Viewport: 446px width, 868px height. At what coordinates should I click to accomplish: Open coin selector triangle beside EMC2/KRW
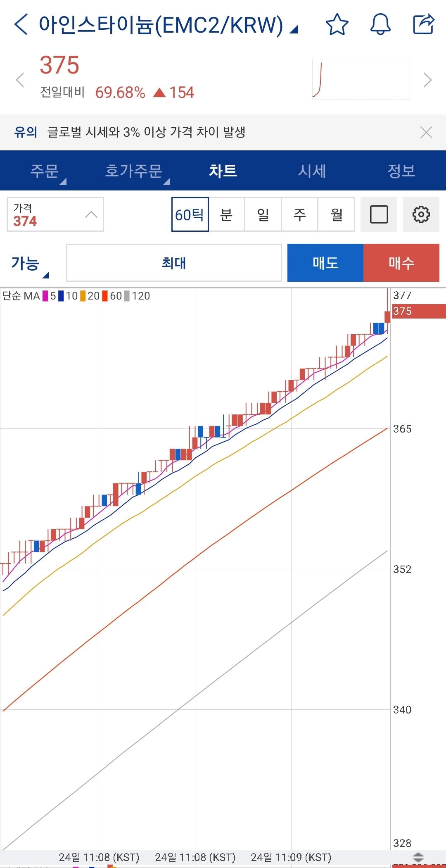(x=294, y=29)
